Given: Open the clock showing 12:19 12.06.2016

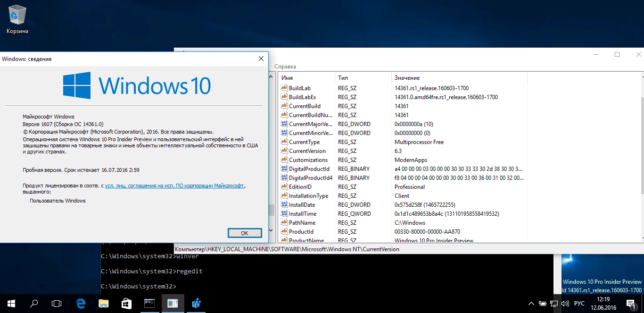Looking at the screenshot, I should [603, 304].
